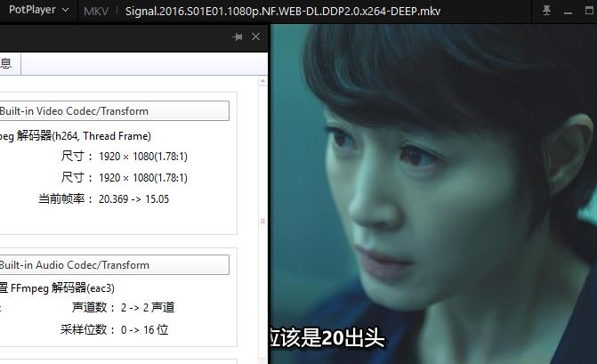Click the Signal.2016.S01E01 file title

click(x=283, y=11)
